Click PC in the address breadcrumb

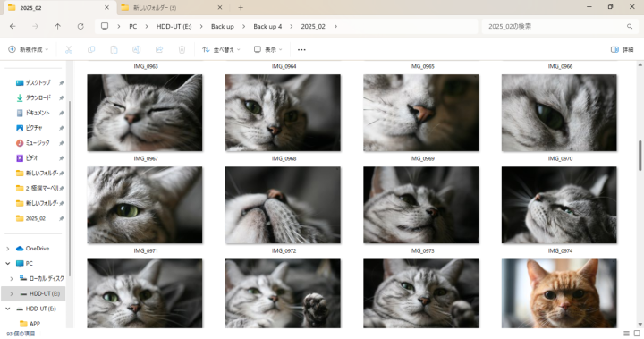133,26
